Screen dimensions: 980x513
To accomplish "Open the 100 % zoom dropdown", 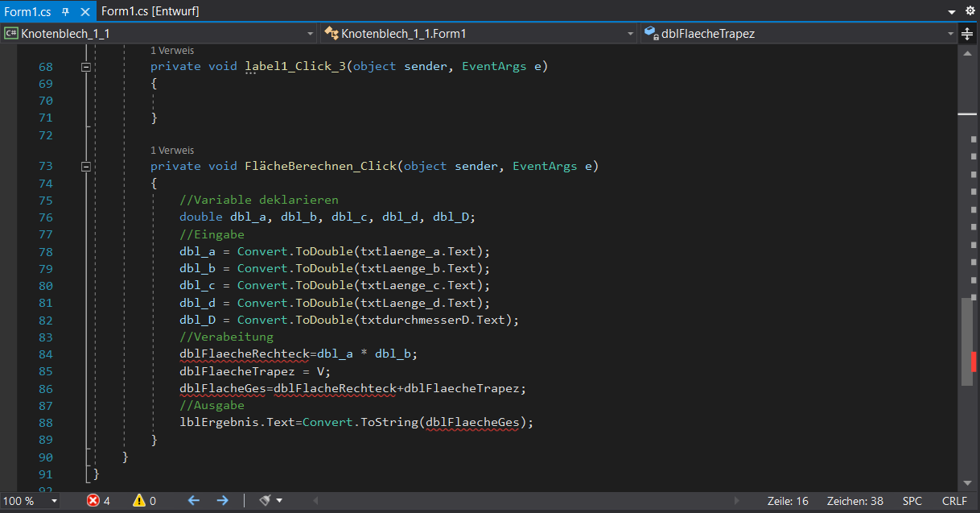I will pos(55,501).
